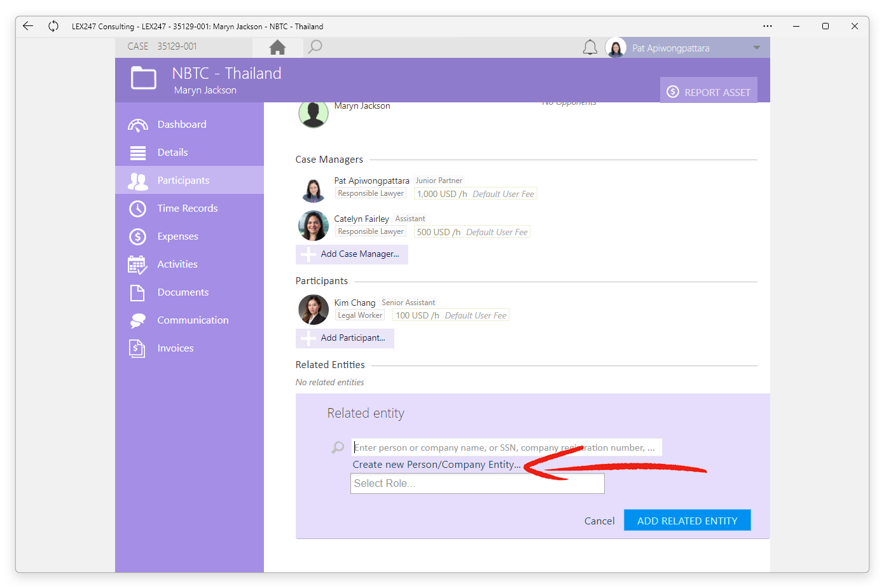Click the REPORT ASSET button
The width and height of the screenshot is (884, 588).
click(708, 90)
